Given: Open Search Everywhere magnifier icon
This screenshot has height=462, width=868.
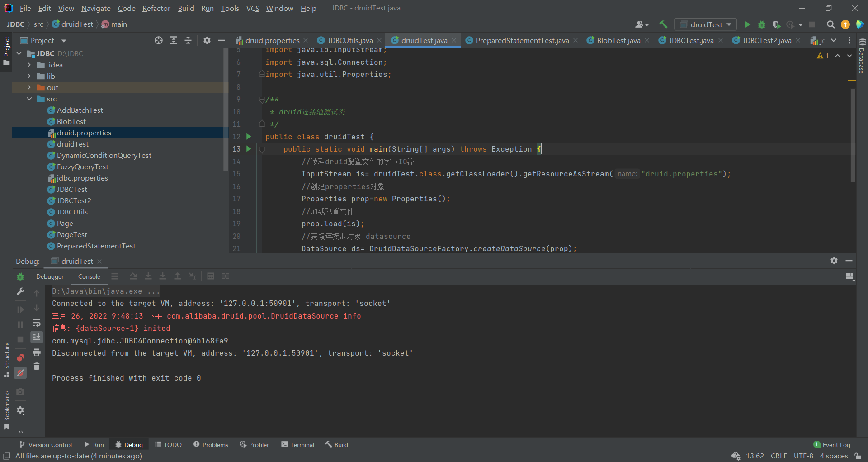Looking at the screenshot, I should (831, 24).
